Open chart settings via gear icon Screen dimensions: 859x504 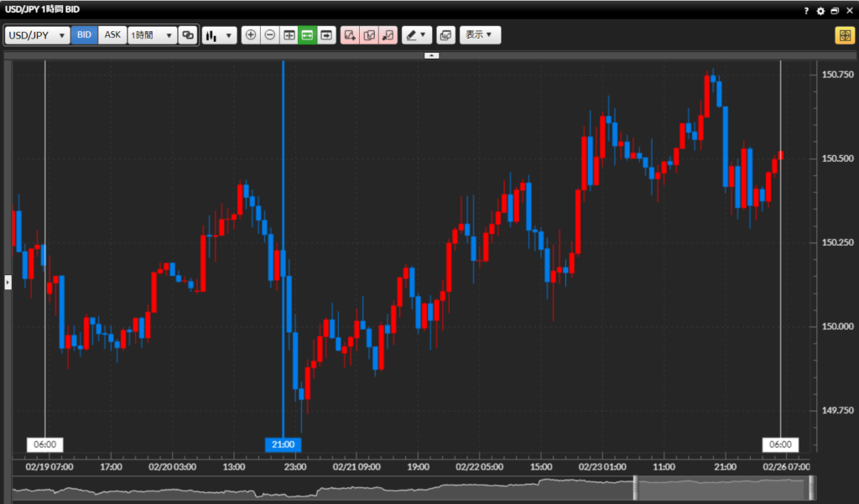821,11
